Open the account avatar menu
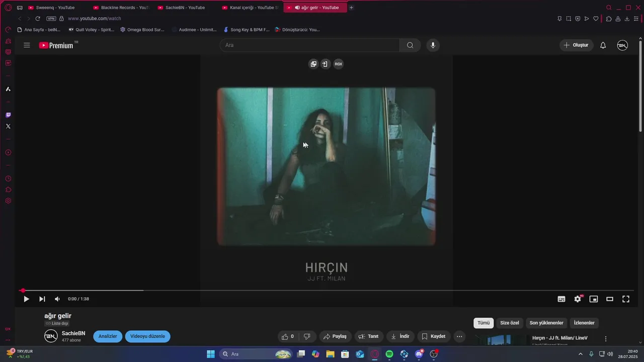Image resolution: width=644 pixels, height=362 pixels. click(x=622, y=45)
